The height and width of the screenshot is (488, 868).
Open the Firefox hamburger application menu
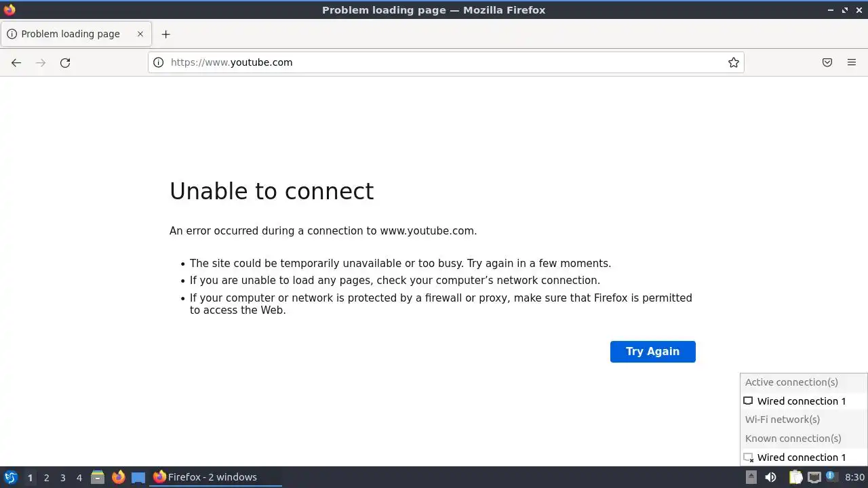tap(852, 62)
